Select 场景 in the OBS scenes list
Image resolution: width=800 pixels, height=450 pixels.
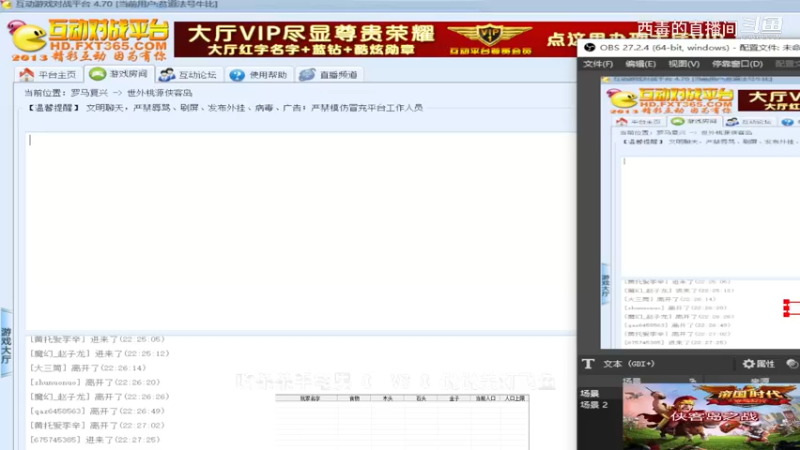pos(589,393)
